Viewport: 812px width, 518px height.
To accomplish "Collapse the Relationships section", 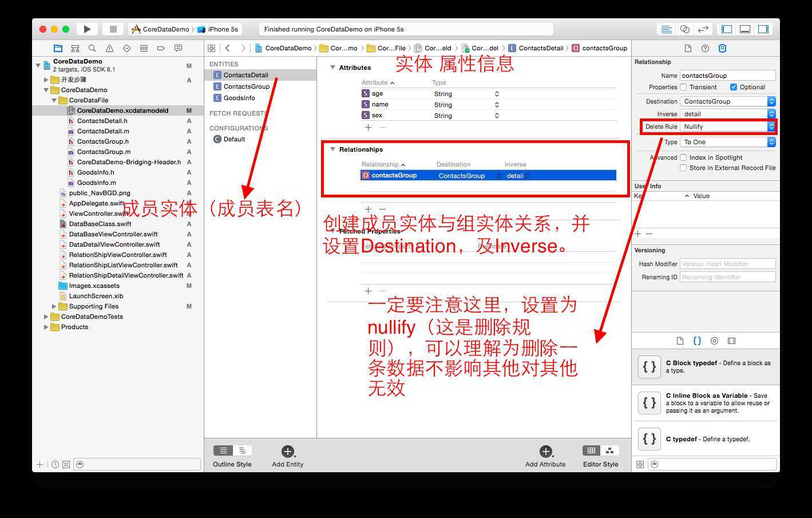I will [x=332, y=149].
